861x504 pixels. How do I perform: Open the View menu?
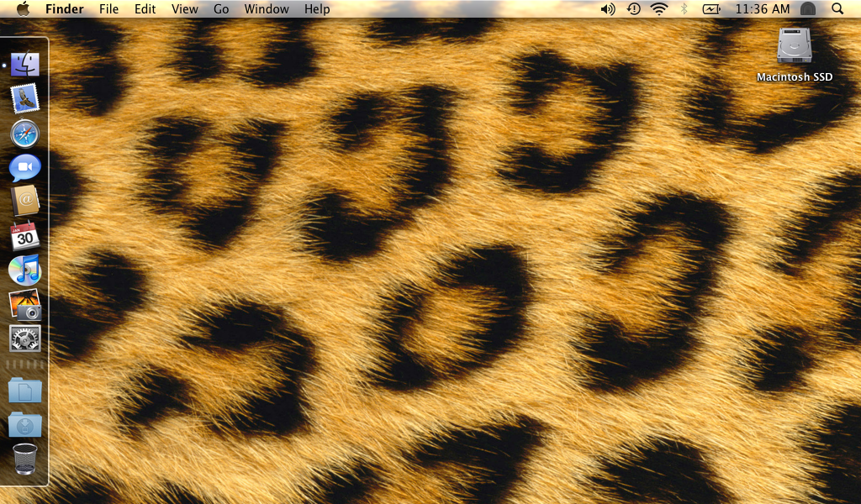(184, 9)
